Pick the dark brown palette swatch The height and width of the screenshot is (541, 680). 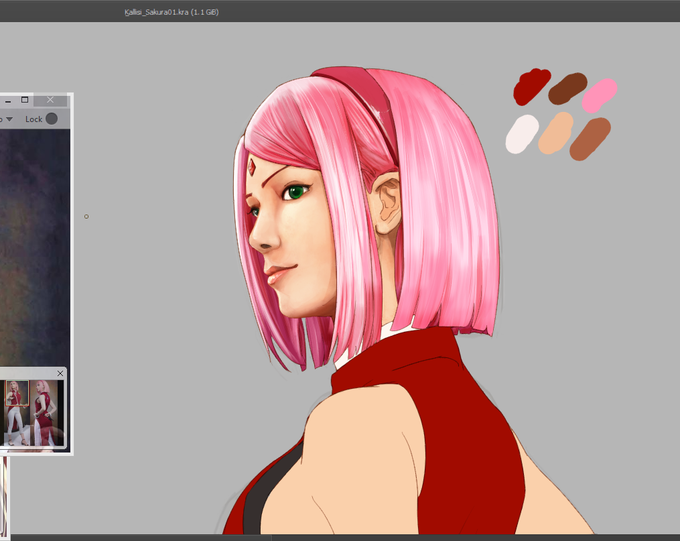[x=567, y=88]
